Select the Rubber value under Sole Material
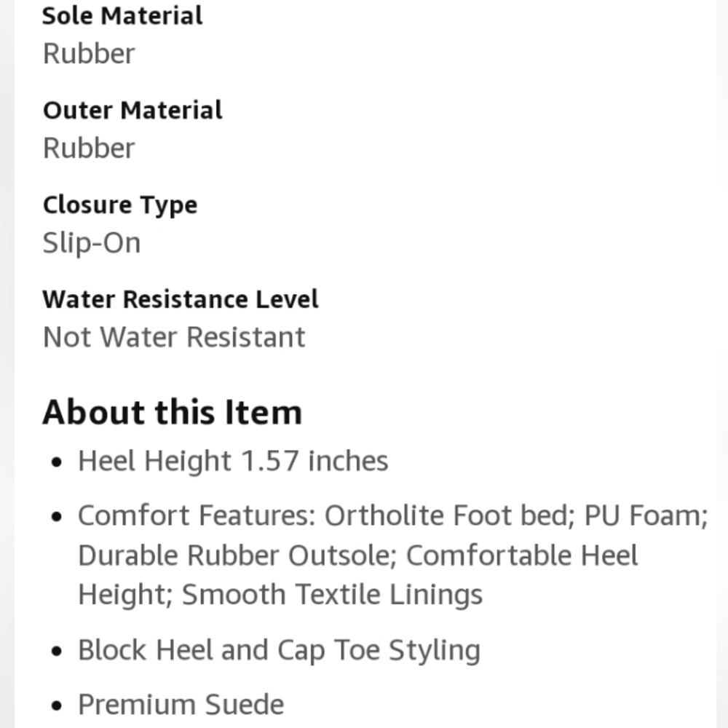The width and height of the screenshot is (728, 728). tap(89, 54)
